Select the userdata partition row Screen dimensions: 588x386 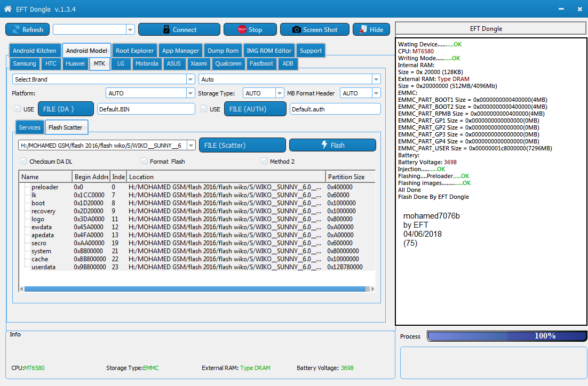pos(197,267)
